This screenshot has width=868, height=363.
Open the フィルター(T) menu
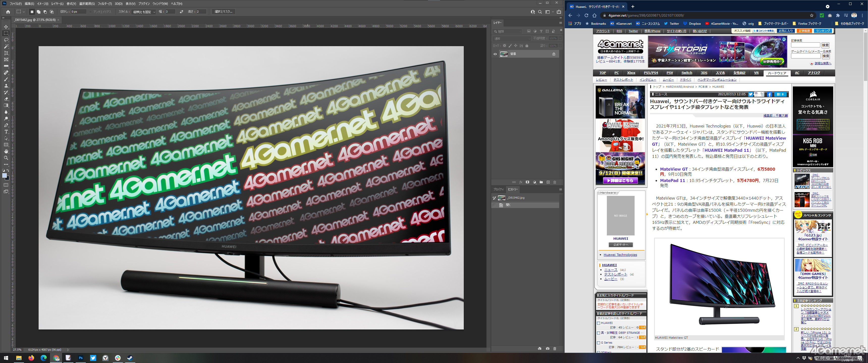[x=104, y=4]
